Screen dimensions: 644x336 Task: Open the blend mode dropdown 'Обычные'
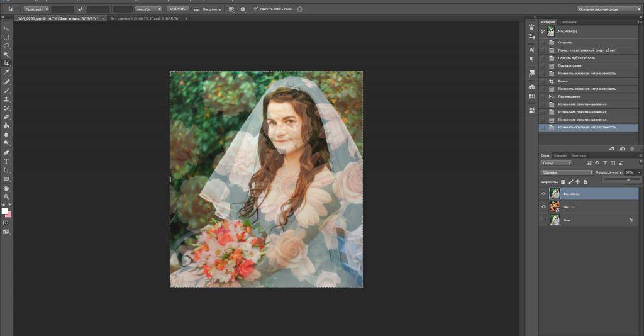[567, 172]
